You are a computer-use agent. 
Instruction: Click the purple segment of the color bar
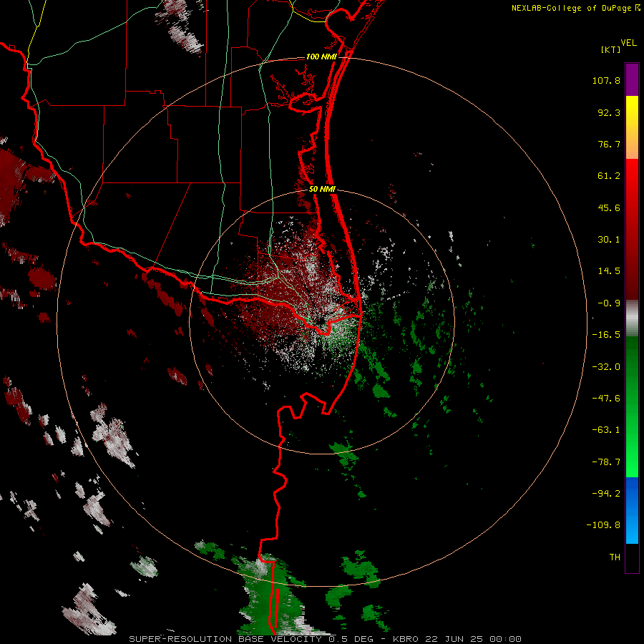pyautogui.click(x=632, y=80)
